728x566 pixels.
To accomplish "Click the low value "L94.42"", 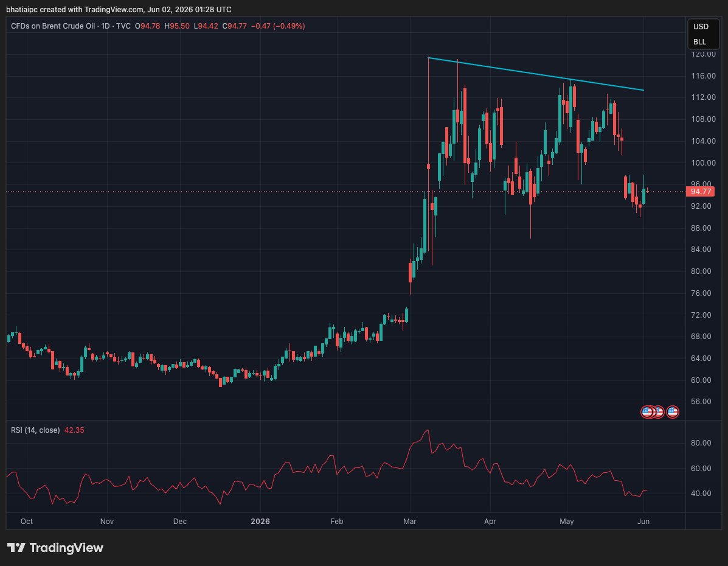I will 206,26.
